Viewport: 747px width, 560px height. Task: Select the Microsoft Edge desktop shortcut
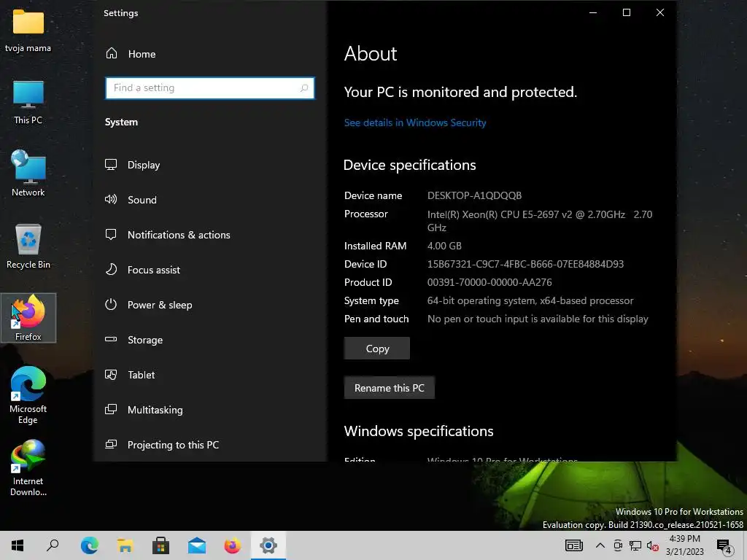(28, 395)
